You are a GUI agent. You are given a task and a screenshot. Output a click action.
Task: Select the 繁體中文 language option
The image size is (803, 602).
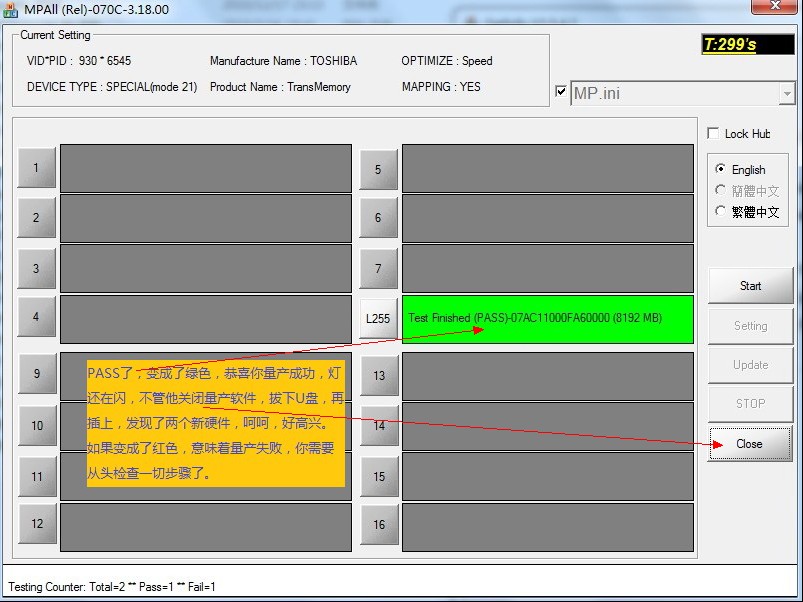(x=721, y=211)
